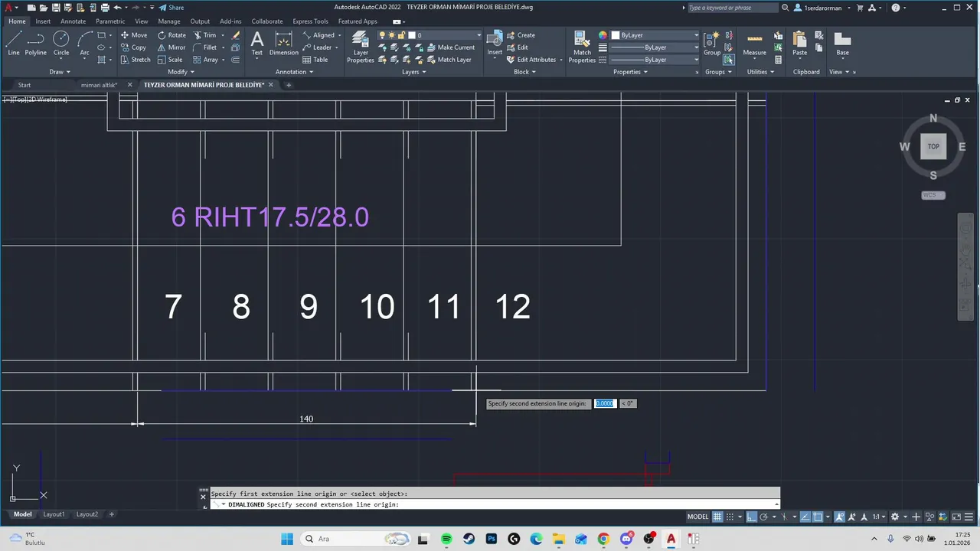Viewport: 980px width, 551px height.
Task: Insert a Table annotation
Action: coord(315,60)
